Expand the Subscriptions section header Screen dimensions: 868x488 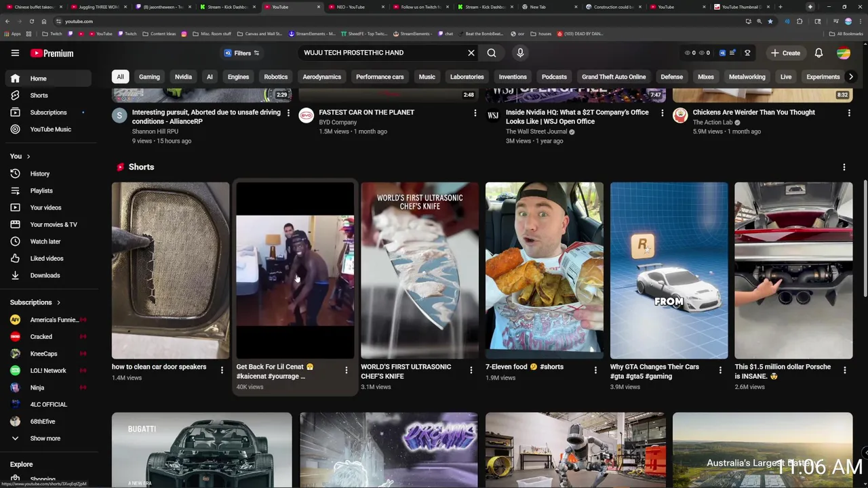pos(35,302)
